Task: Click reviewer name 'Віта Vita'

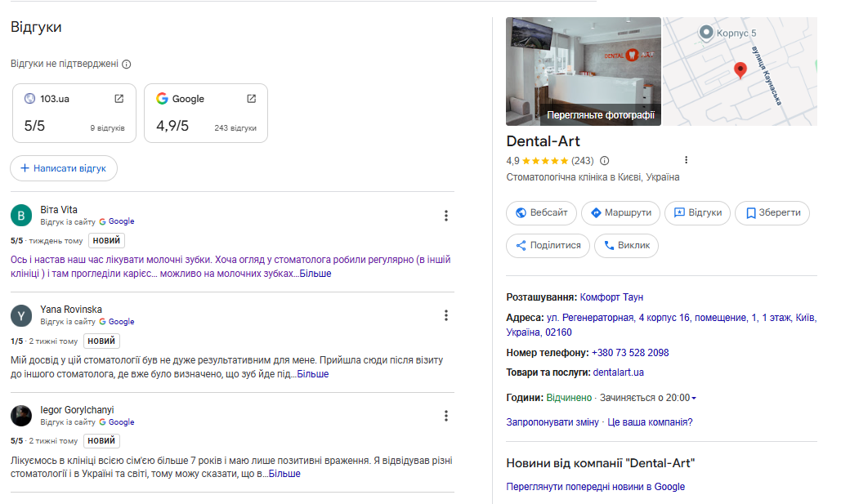Action: click(59, 210)
